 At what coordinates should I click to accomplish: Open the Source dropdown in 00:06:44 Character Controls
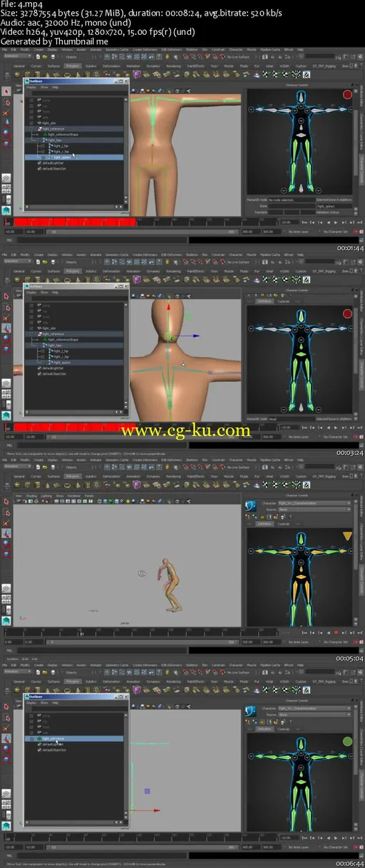pos(314,715)
